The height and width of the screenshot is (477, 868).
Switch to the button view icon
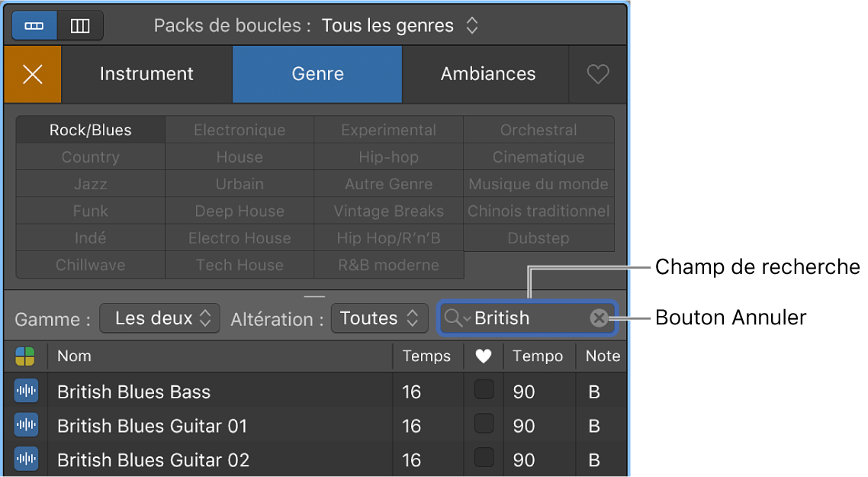click(34, 25)
